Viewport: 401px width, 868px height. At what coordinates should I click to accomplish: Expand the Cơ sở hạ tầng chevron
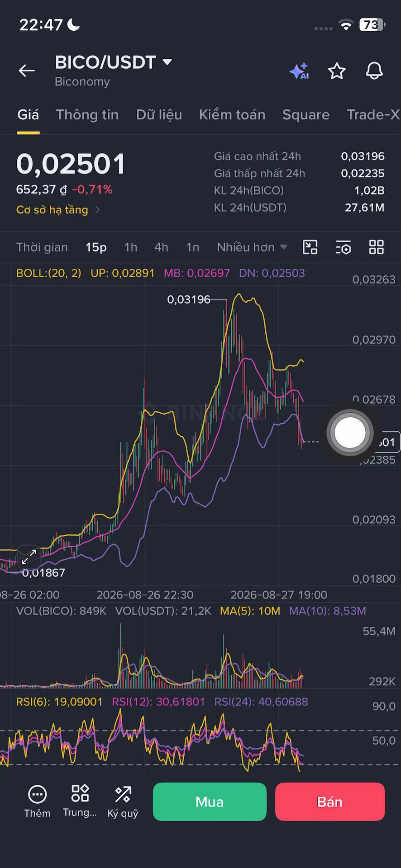point(97,210)
